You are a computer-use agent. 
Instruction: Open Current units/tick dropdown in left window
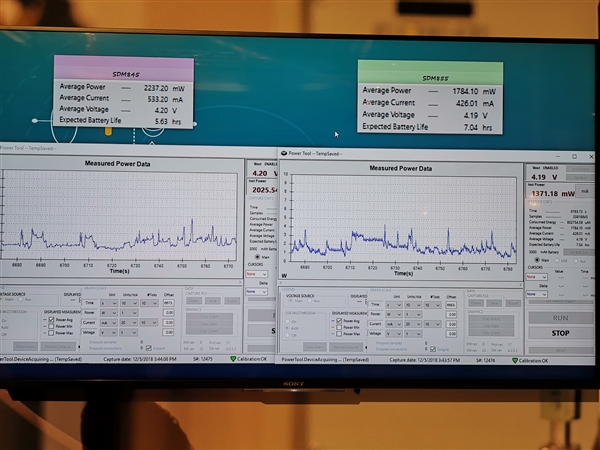tap(129, 323)
